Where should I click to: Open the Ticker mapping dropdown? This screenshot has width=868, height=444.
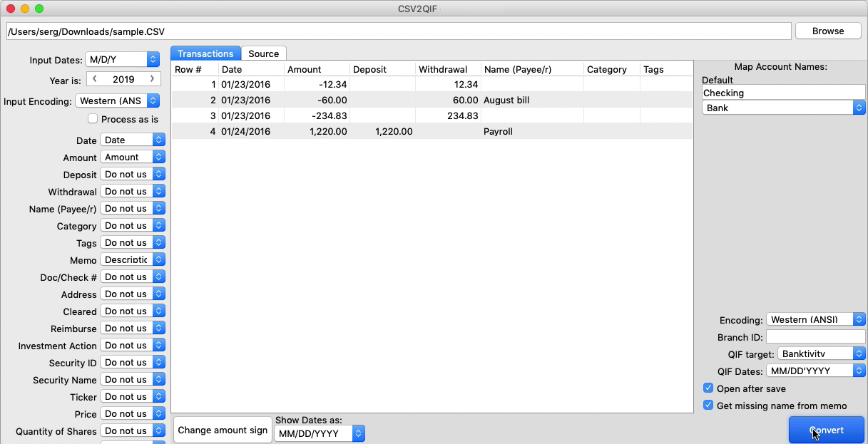[133, 397]
